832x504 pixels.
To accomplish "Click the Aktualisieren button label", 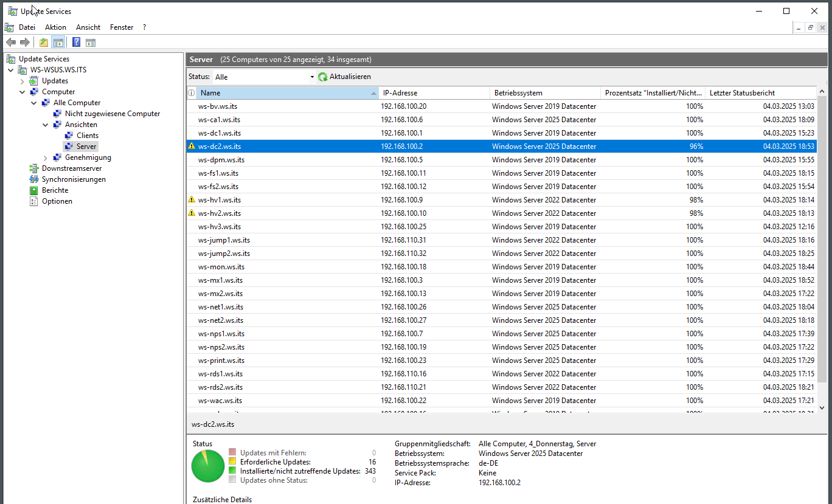I will pyautogui.click(x=350, y=77).
